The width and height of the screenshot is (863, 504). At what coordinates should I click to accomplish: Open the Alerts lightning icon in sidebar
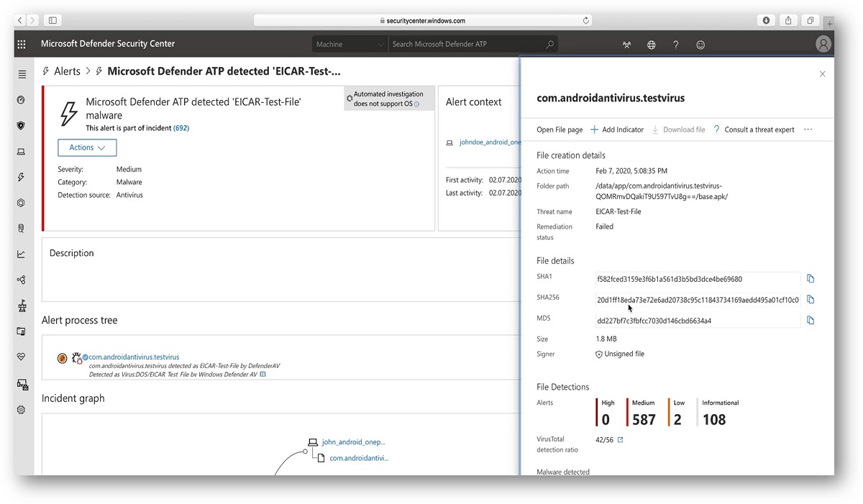click(21, 177)
